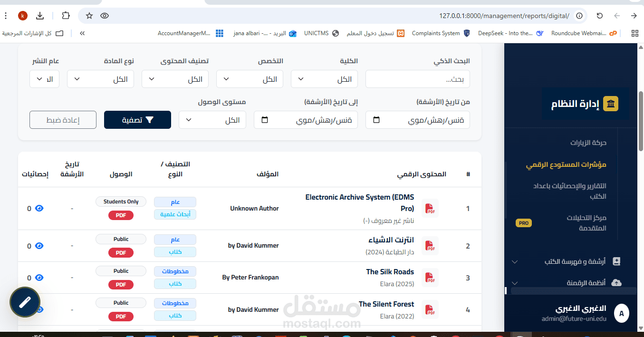The image size is (644, 337).
Task: Click إعادة ضبط reset button
Action: (63, 120)
